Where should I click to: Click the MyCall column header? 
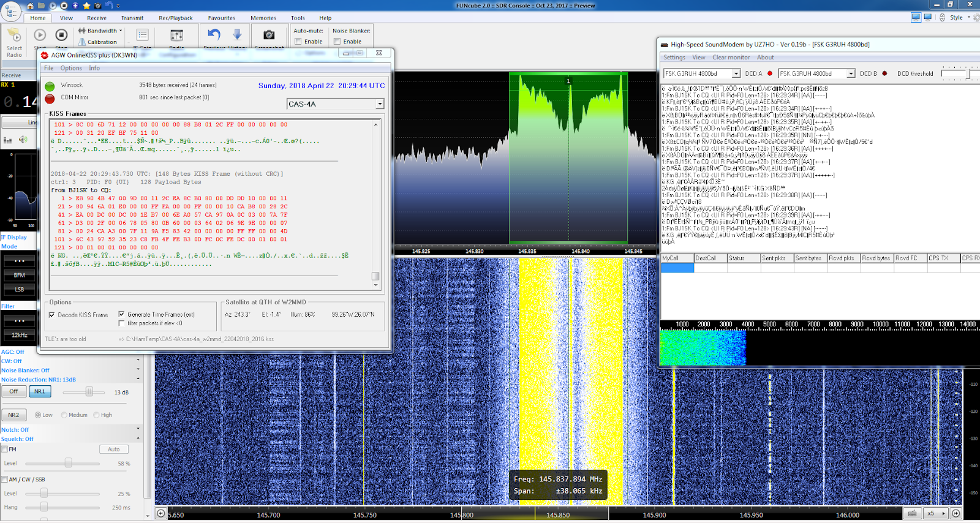(677, 258)
